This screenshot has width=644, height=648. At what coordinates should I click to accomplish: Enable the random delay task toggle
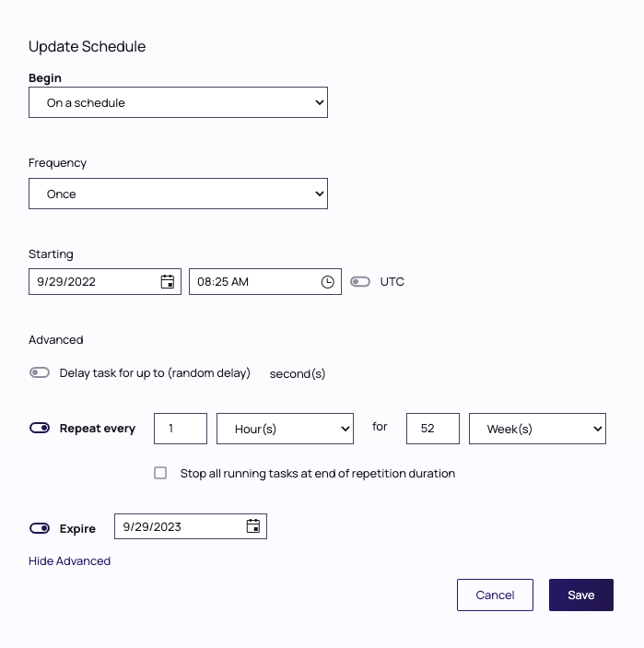click(40, 373)
